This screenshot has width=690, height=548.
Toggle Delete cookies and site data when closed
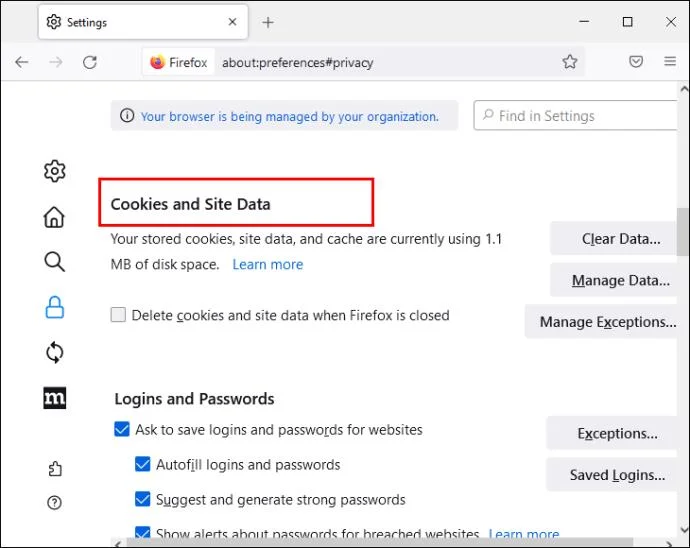pyautogui.click(x=118, y=315)
